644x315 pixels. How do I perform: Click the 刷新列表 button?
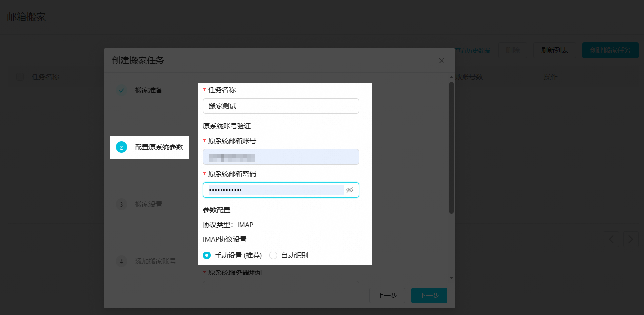pos(555,50)
